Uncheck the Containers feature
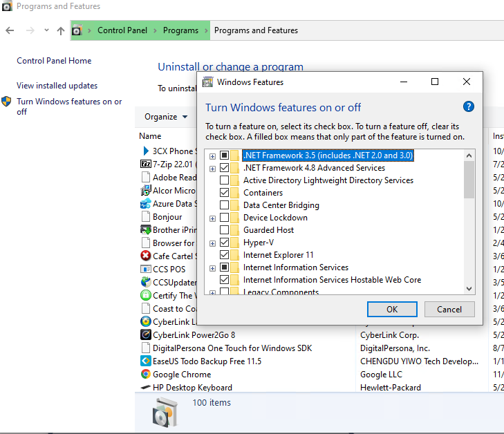This screenshot has height=434, width=504. point(225,193)
